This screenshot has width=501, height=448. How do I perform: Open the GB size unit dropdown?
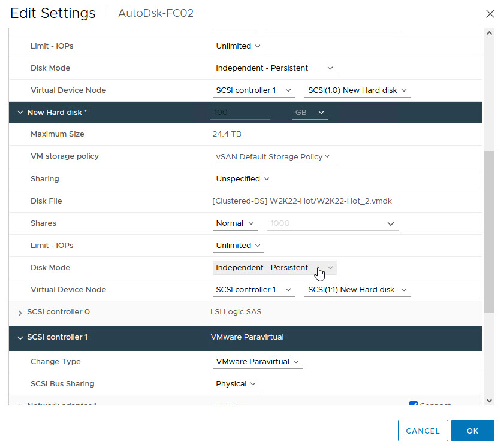(x=309, y=113)
